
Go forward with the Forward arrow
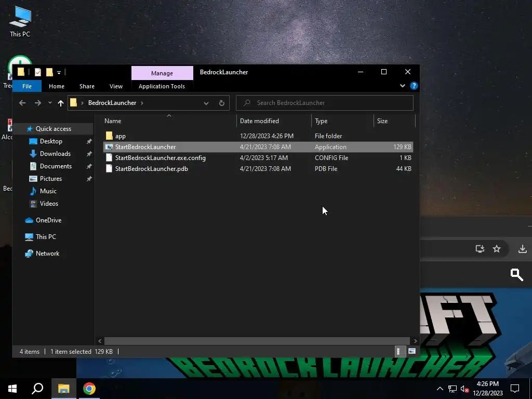coord(37,103)
